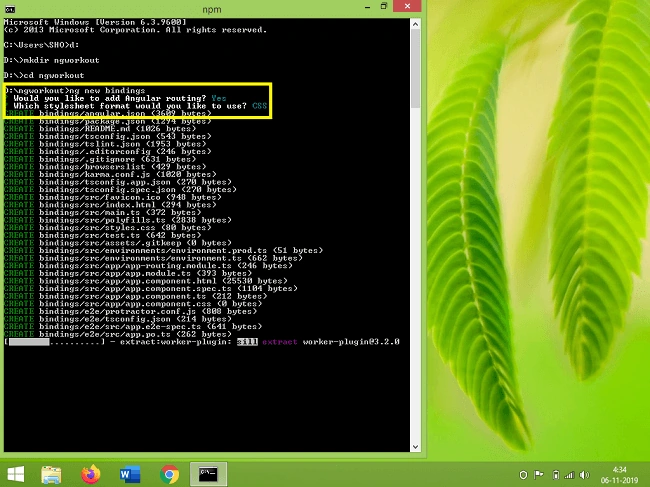Open Microsoft Word from the taskbar
This screenshot has width=650, height=487.
(x=130, y=474)
